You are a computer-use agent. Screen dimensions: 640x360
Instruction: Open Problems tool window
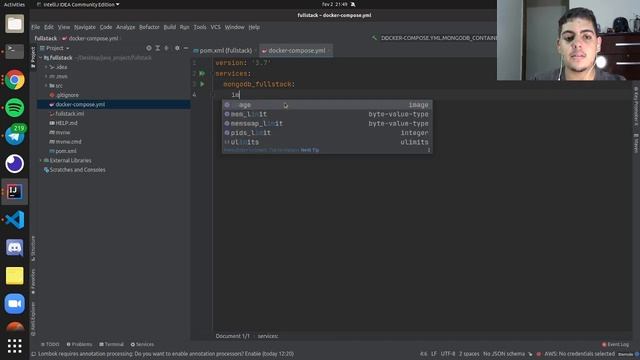pos(79,344)
